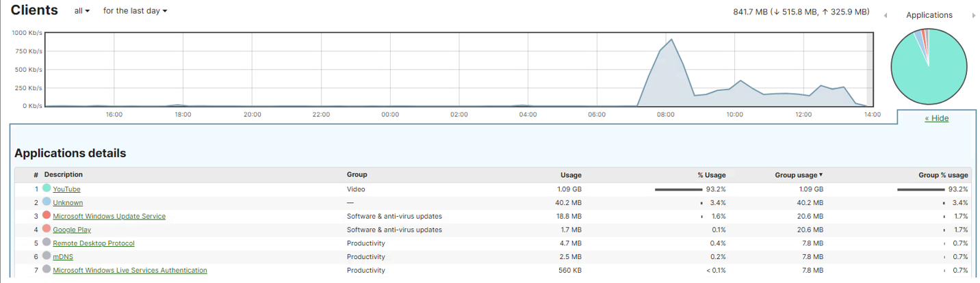The image size is (980, 283).
Task: Open the YouTube application link
Action: pyautogui.click(x=66, y=189)
